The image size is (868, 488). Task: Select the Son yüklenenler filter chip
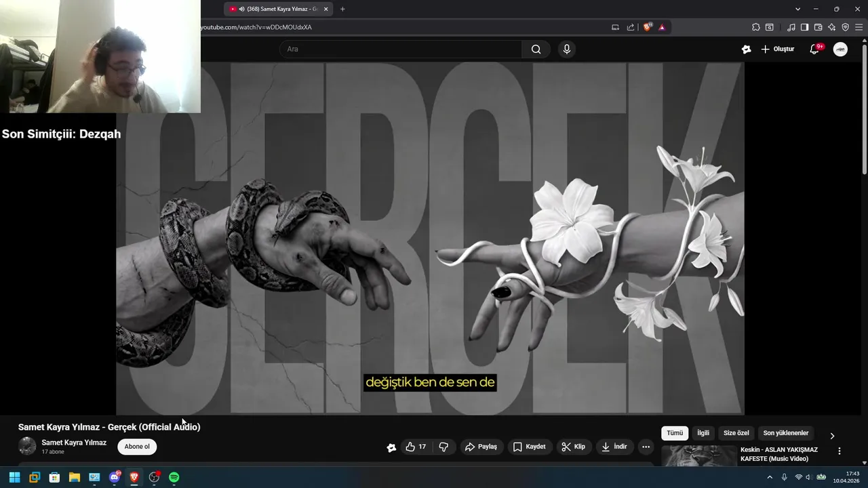(786, 433)
